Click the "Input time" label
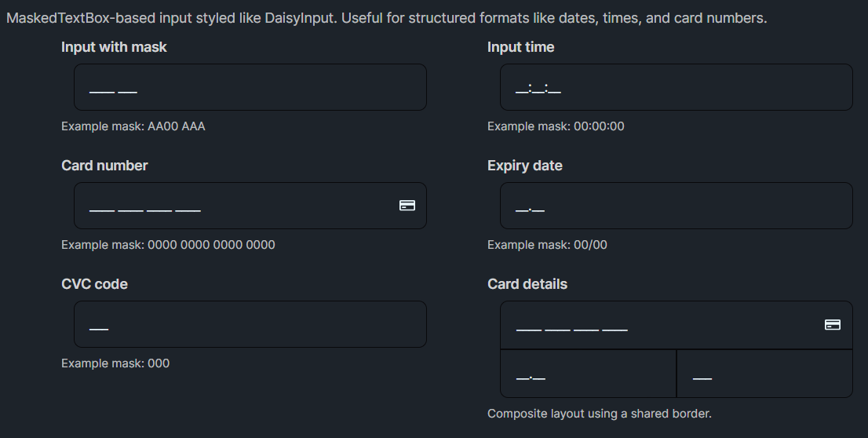Image resolution: width=868 pixels, height=438 pixels. [x=520, y=47]
